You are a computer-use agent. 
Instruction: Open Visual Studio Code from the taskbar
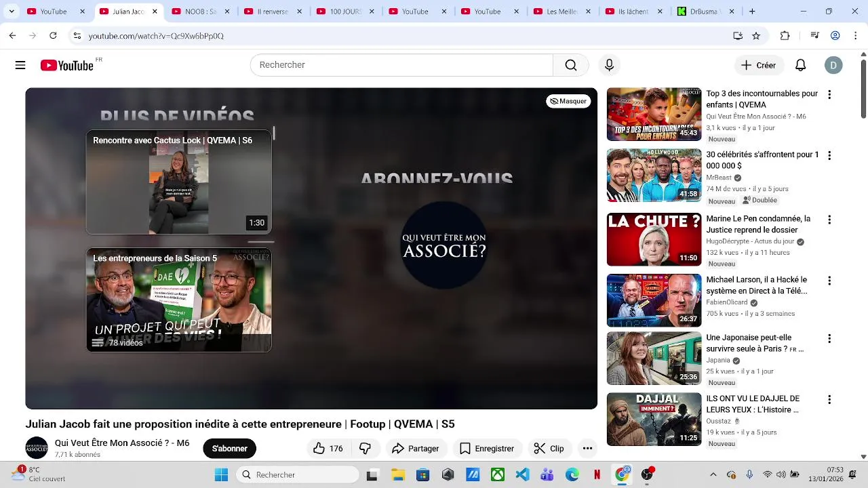(522, 474)
